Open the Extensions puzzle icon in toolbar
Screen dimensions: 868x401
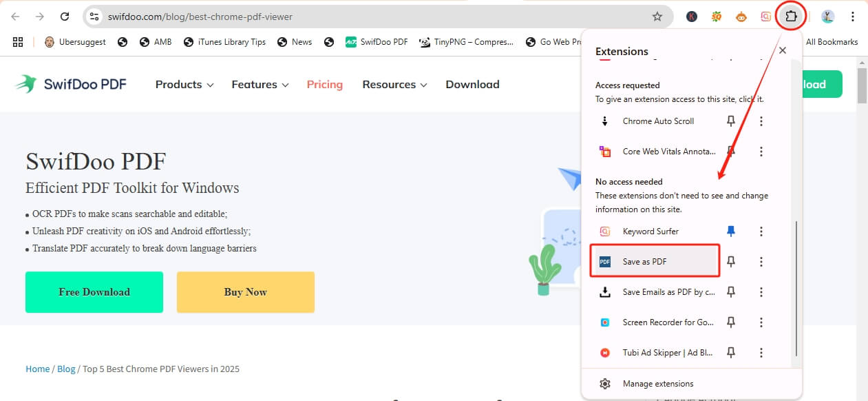pos(790,16)
